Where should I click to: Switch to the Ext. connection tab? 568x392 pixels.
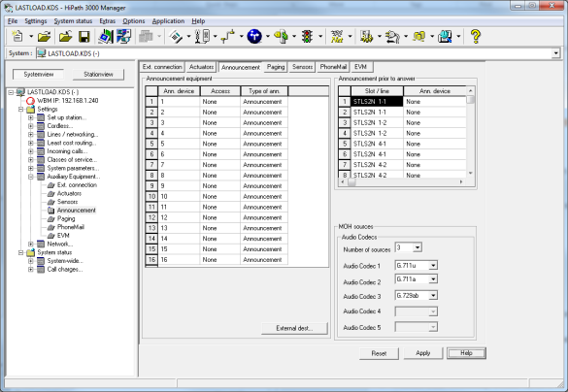coord(162,67)
